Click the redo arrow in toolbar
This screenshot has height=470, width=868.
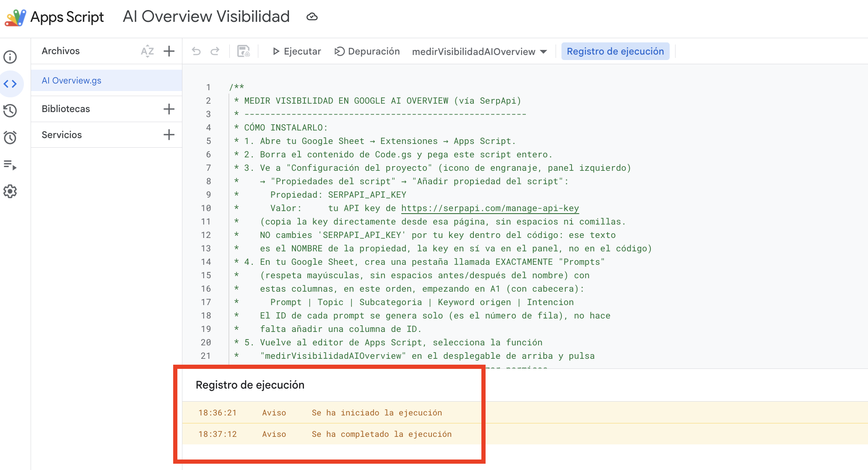(215, 51)
